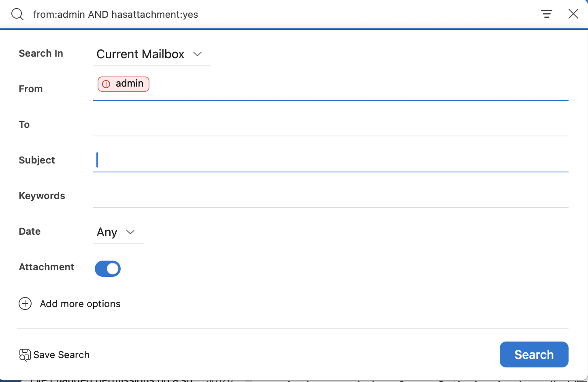
Task: Click the Add more options text
Action: 80,304
